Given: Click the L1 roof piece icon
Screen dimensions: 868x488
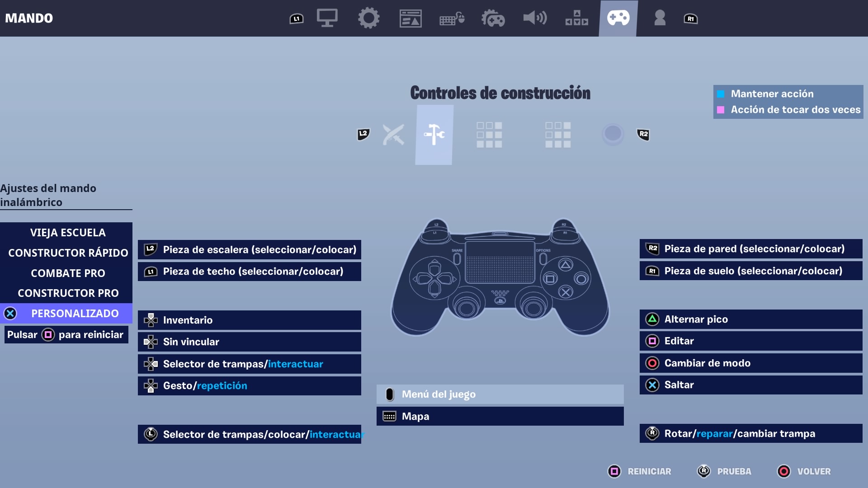Looking at the screenshot, I should pyautogui.click(x=152, y=271).
